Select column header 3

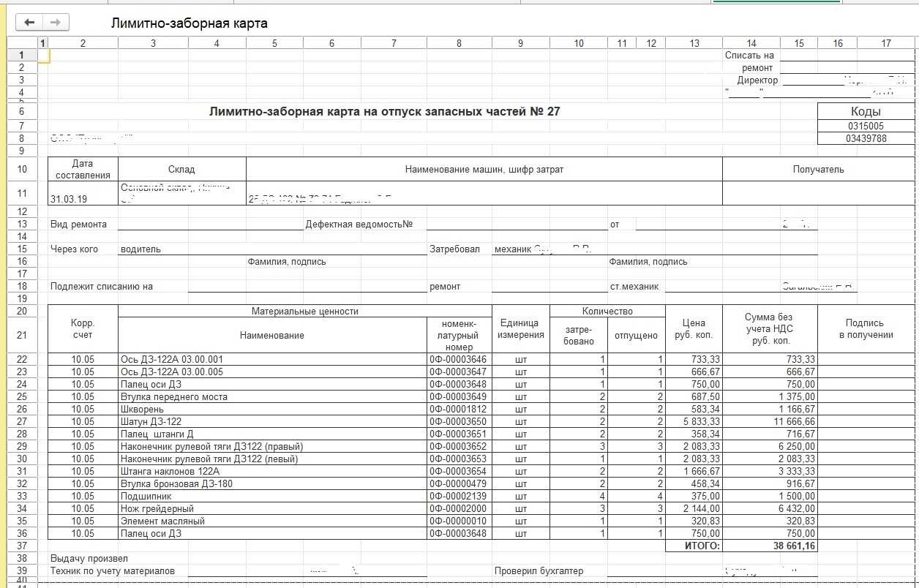pos(153,43)
